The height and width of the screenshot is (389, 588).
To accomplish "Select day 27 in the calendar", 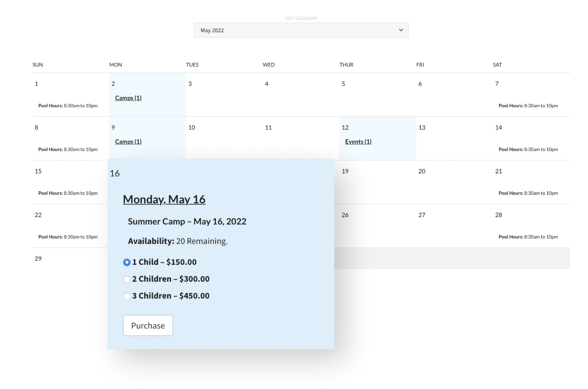I will (x=422, y=215).
